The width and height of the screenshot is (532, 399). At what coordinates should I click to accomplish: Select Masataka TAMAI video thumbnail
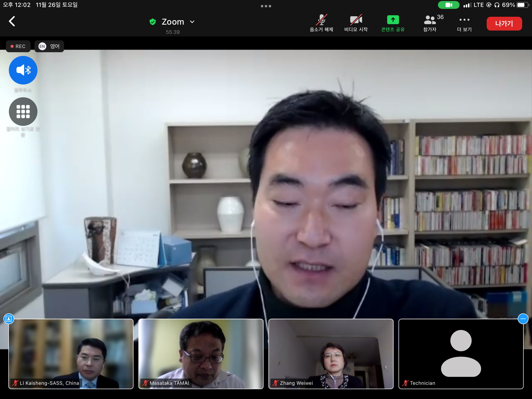pos(201,354)
